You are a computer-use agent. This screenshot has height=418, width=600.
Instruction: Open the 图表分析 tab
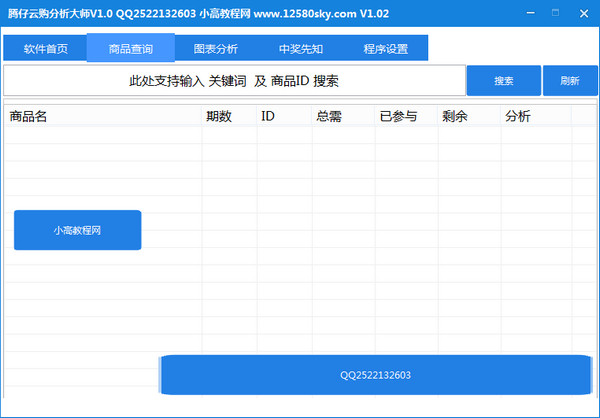215,48
